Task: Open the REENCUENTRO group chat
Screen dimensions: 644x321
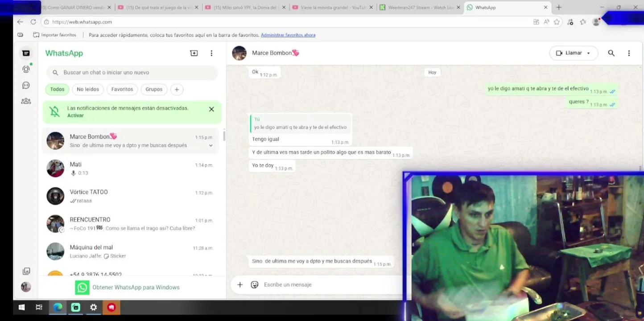Action: pos(131,224)
